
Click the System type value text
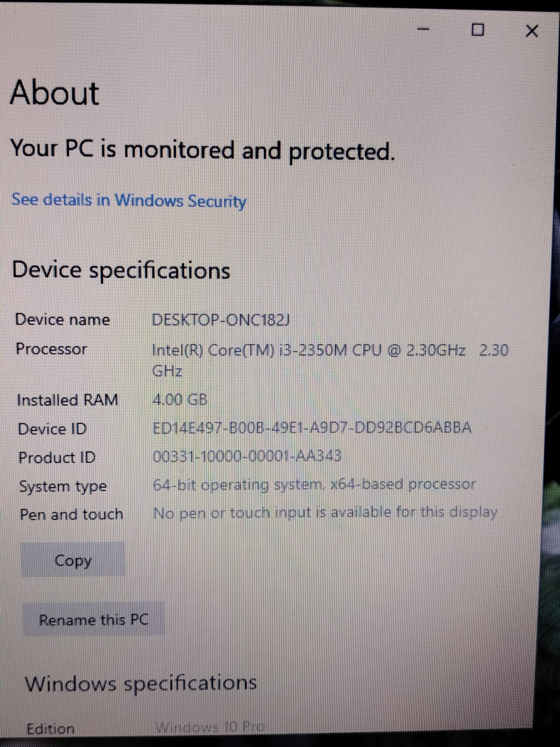[x=315, y=485]
